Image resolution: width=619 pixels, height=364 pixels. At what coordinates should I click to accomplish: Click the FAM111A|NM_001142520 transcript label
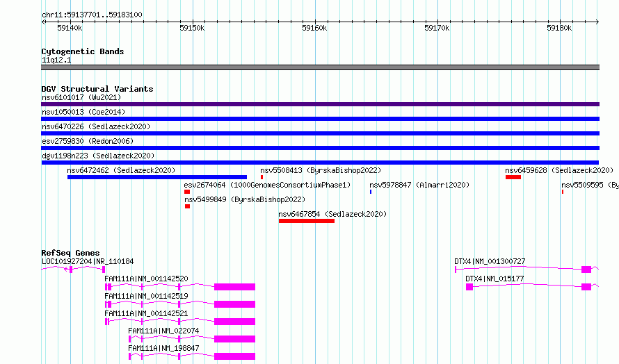click(x=146, y=279)
